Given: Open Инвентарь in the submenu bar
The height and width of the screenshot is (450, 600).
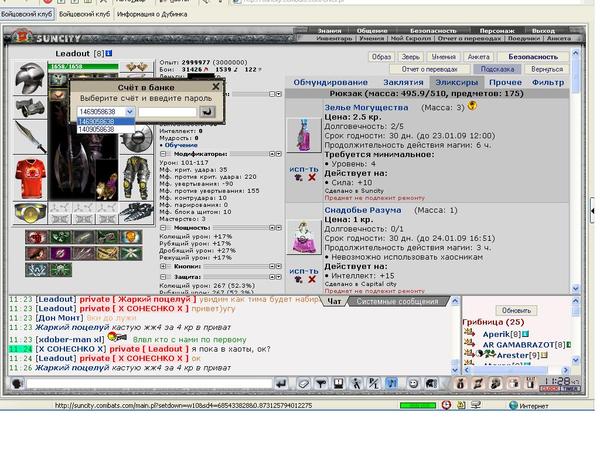Looking at the screenshot, I should click(334, 38).
